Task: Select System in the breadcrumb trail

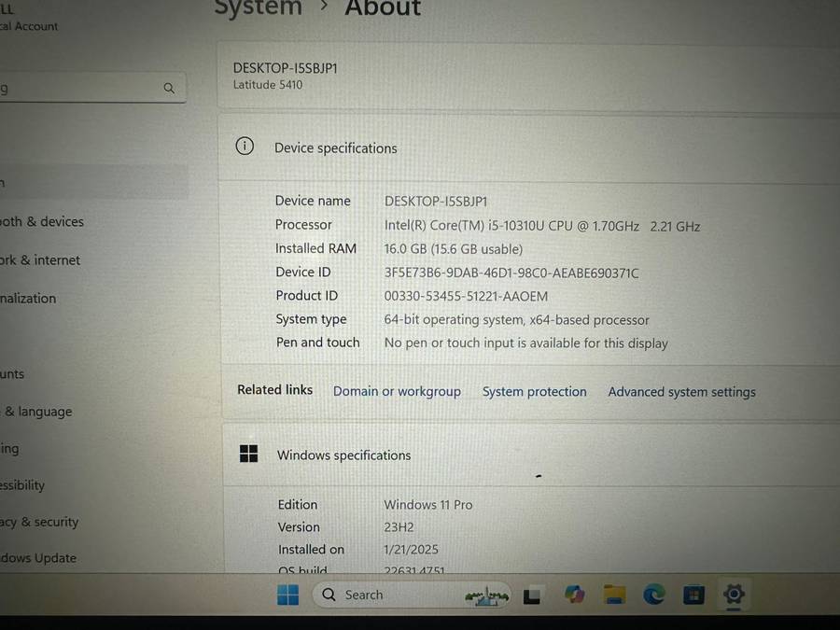Action: [259, 9]
